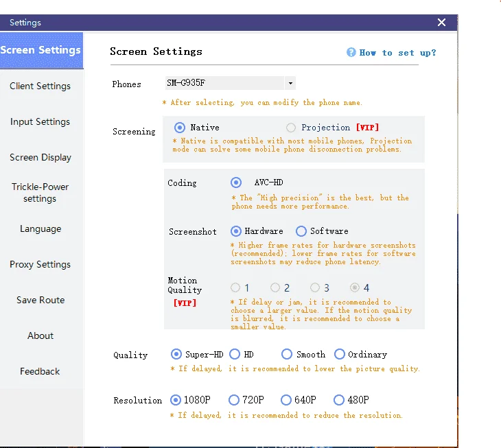501x448 pixels.
Task: Set resolution to 640P
Action: click(x=286, y=400)
